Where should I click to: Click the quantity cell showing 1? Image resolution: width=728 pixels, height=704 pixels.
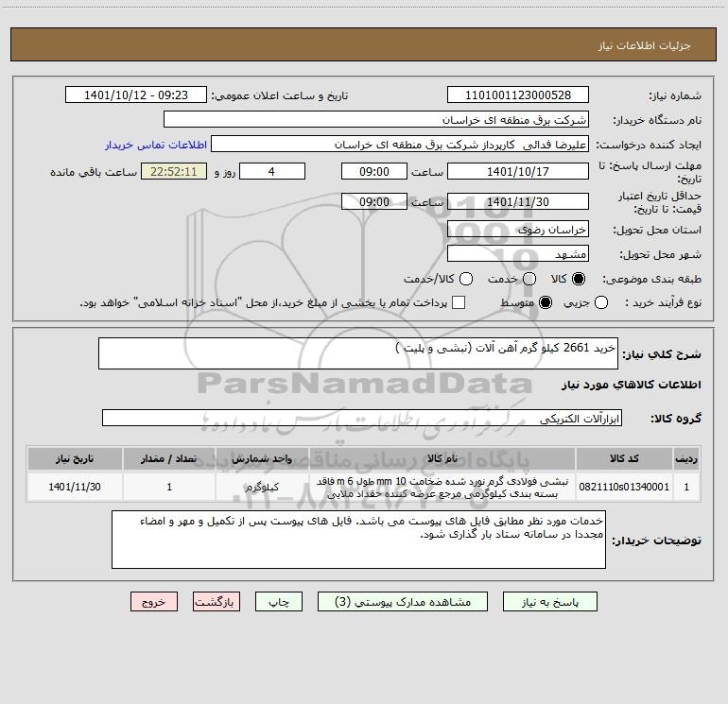click(169, 487)
